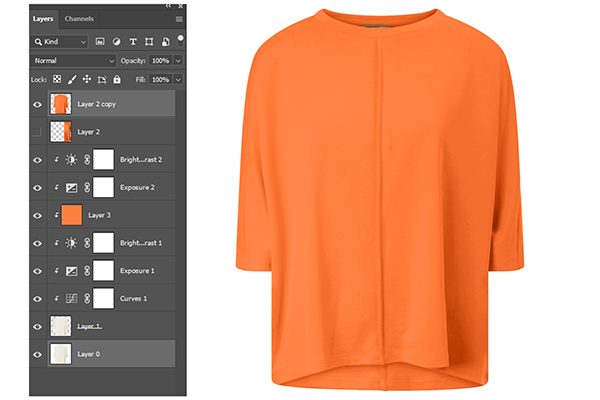This screenshot has height=400, width=600.
Task: Filter layers by adjustment layer icon
Action: tap(116, 42)
